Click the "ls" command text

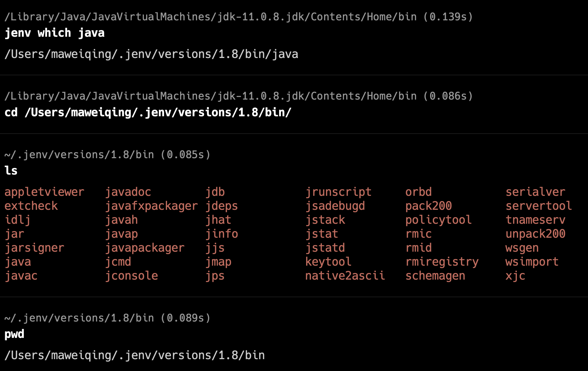pyautogui.click(x=11, y=171)
